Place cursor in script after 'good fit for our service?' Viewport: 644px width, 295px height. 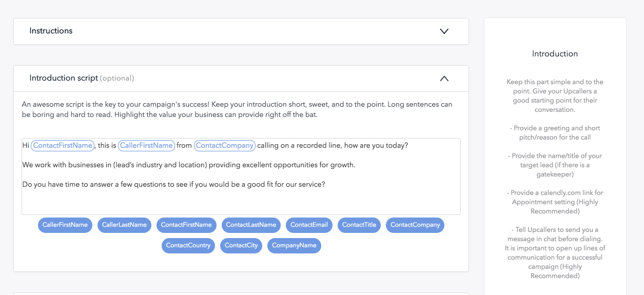[x=326, y=185]
